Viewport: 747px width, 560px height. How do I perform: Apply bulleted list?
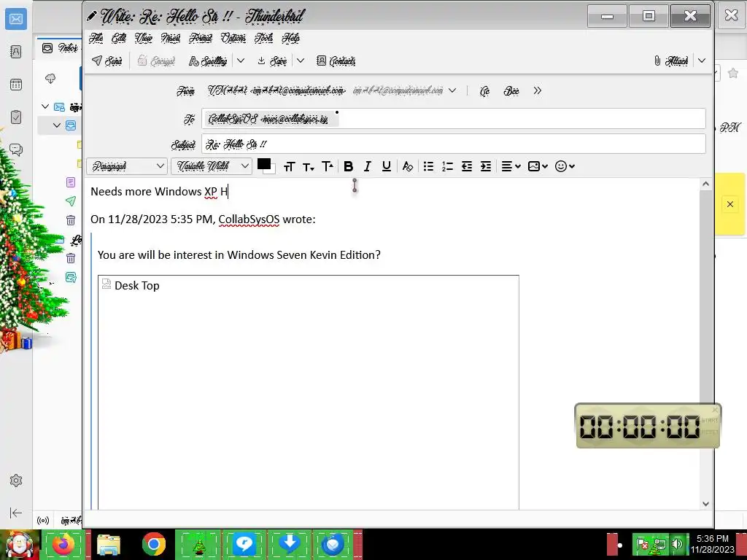428,167
